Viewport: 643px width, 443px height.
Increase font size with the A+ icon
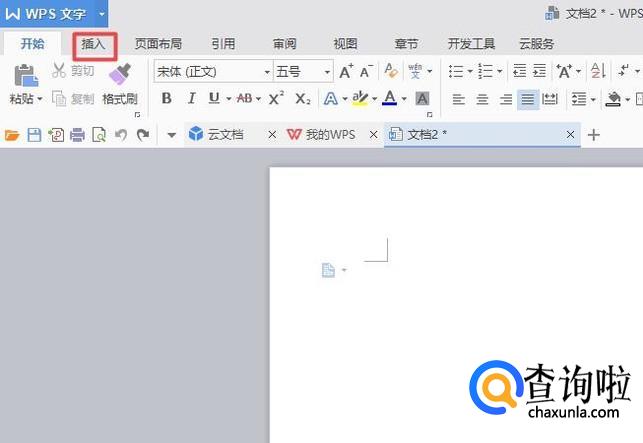346,72
